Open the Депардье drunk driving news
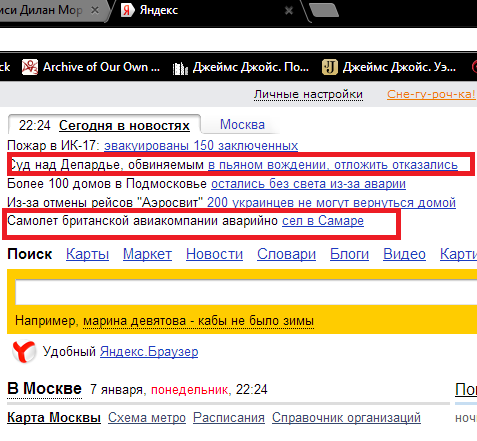 coord(333,165)
